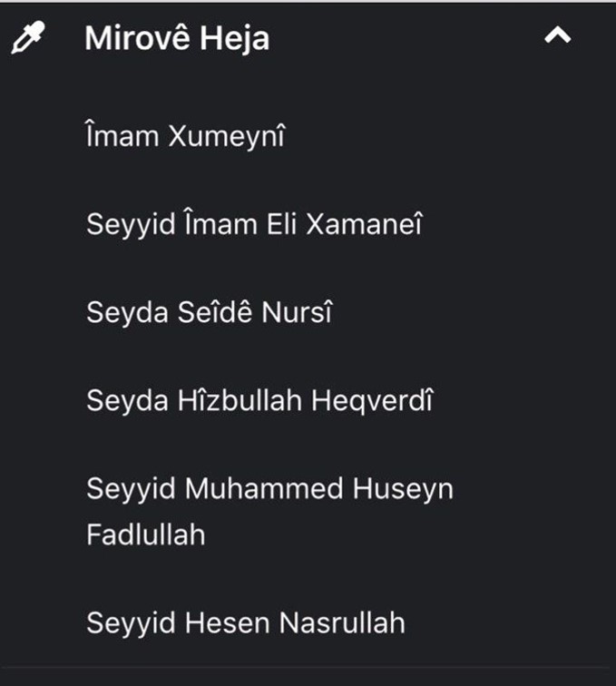This screenshot has height=686, width=616.
Task: Click the up-arrow chevron in the header
Action: tap(557, 35)
